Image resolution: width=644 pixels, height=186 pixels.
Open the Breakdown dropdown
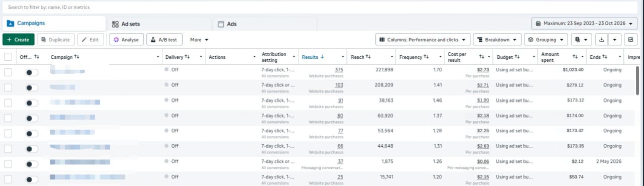pos(497,39)
